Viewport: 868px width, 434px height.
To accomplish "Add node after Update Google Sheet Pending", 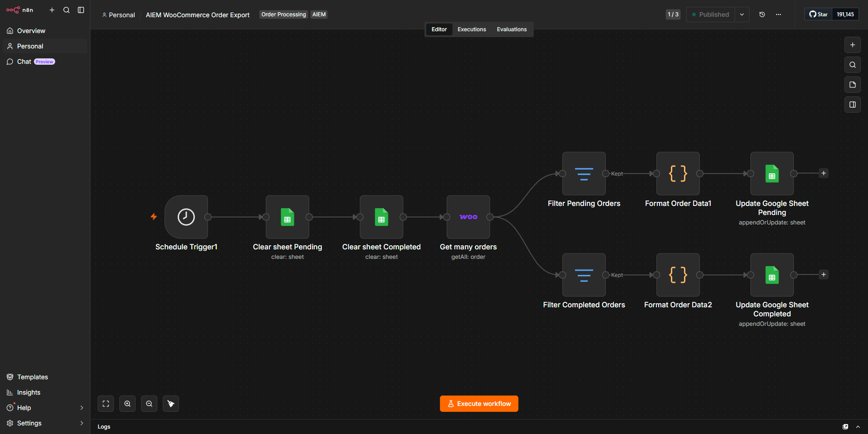I will [824, 173].
